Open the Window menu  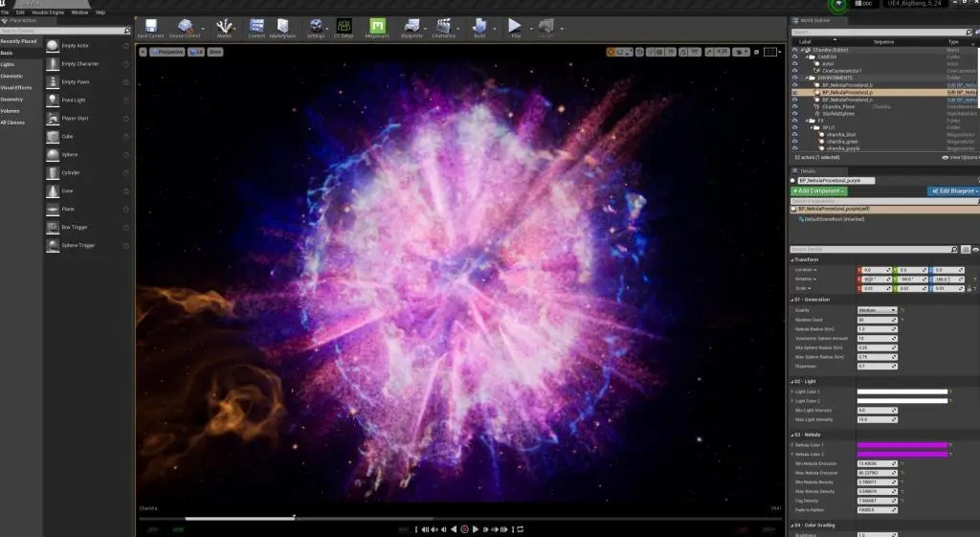[79, 12]
